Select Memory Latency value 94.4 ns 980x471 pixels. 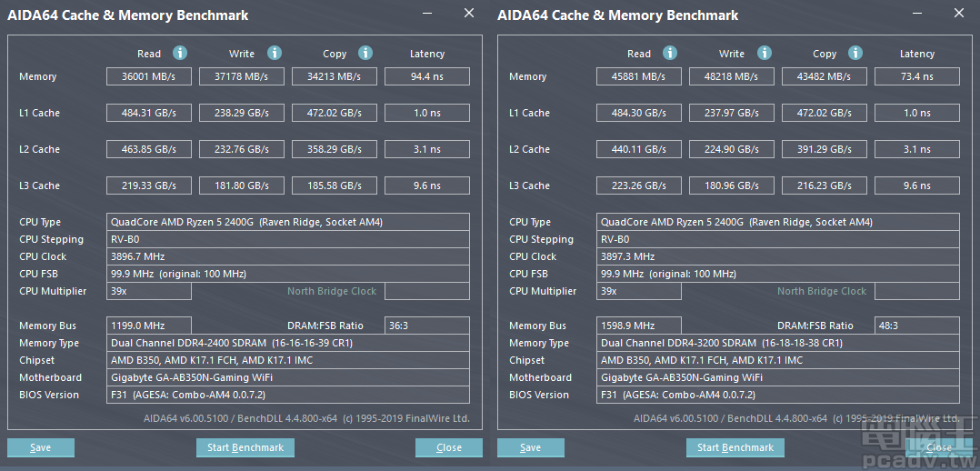click(427, 76)
